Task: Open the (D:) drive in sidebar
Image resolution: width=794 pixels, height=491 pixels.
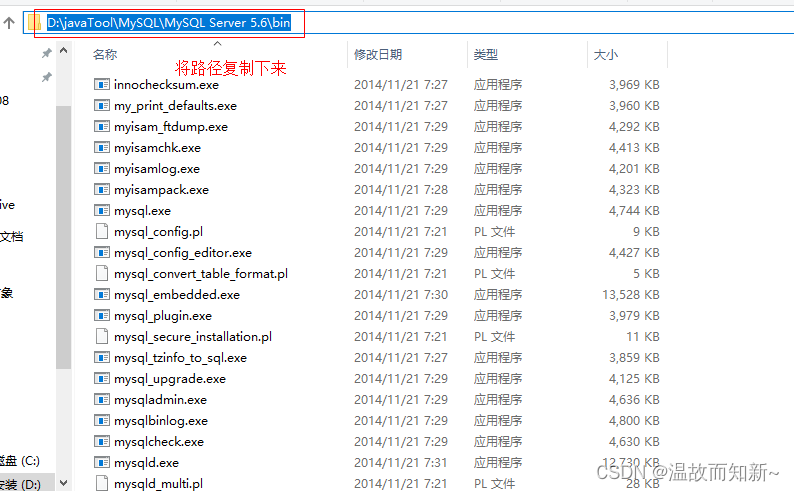Action: tap(20, 484)
